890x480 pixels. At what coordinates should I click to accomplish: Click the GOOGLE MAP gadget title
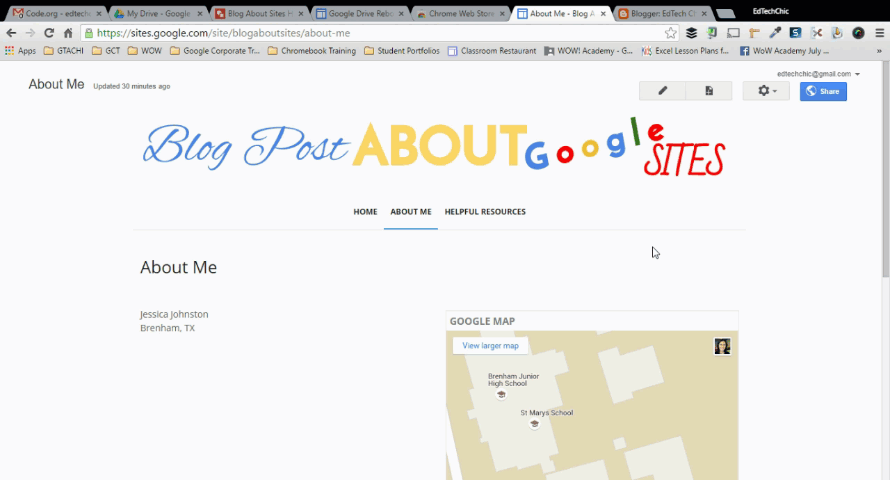tap(482, 321)
